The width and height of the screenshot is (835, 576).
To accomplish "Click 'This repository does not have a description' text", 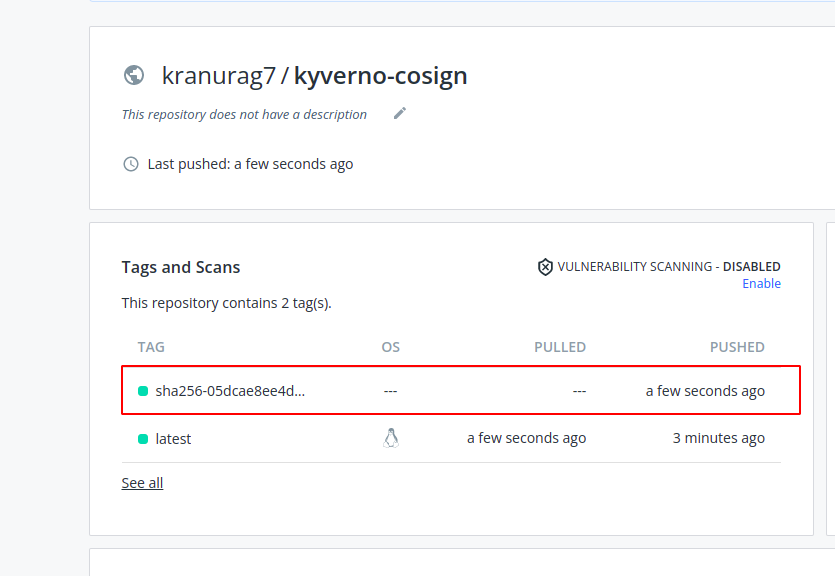I will coord(244,114).
